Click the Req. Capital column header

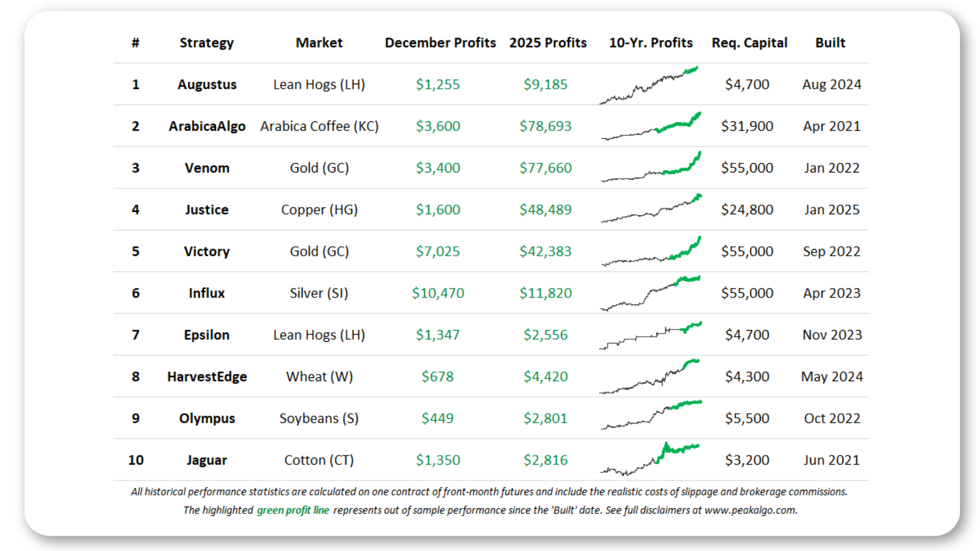749,43
